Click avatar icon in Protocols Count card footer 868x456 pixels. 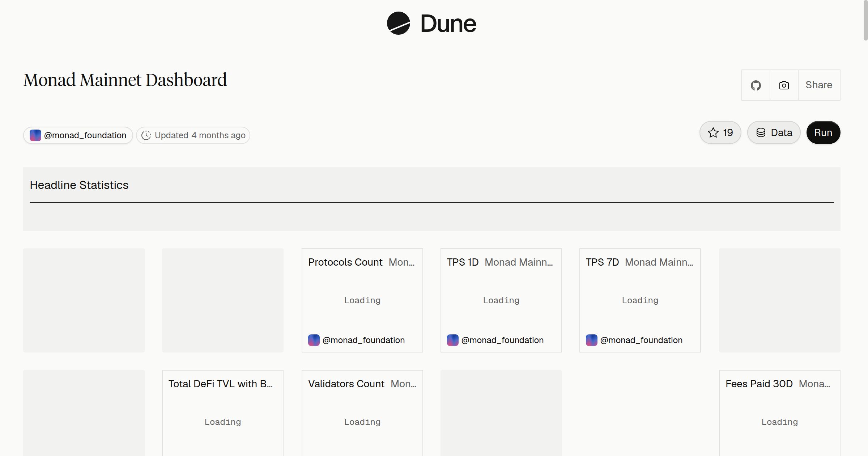(x=314, y=340)
